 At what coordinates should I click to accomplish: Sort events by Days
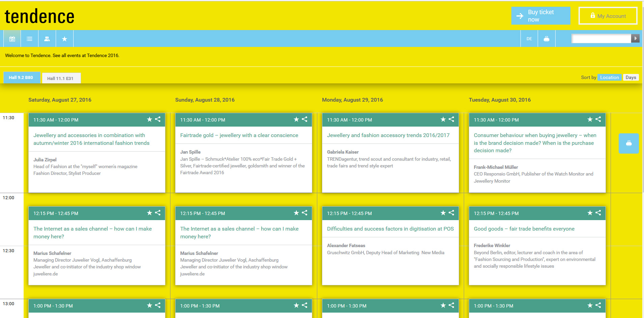[x=630, y=77]
